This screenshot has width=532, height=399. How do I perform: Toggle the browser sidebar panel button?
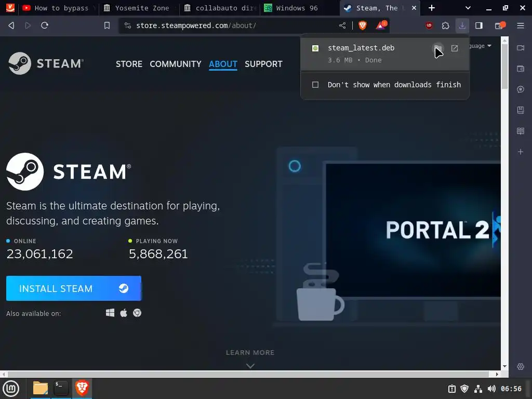point(478,25)
